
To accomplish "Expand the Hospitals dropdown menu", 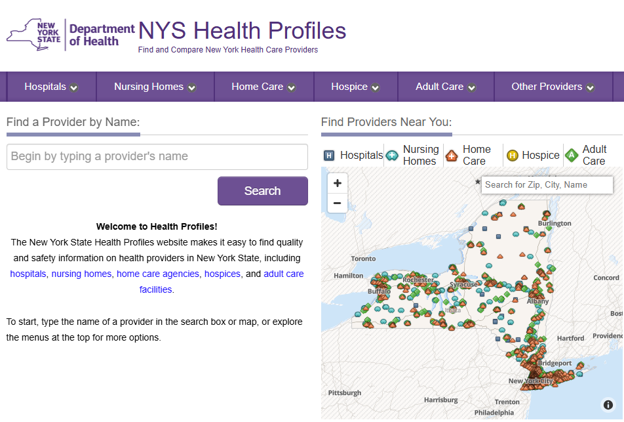I will pyautogui.click(x=51, y=87).
